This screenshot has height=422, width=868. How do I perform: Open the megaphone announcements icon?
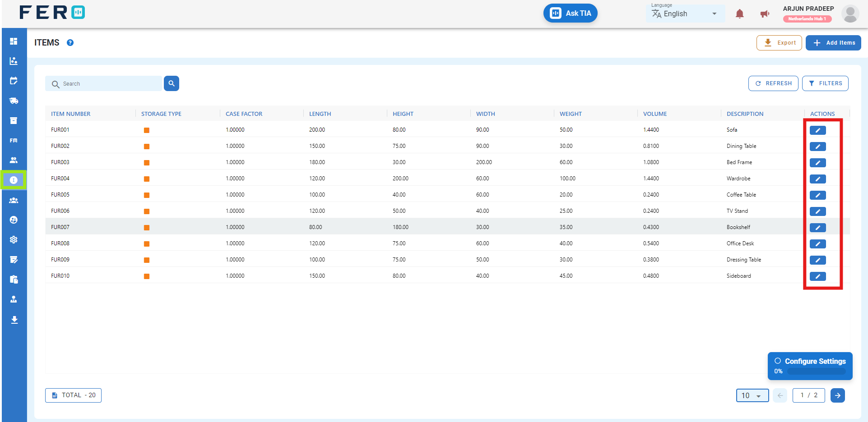765,14
